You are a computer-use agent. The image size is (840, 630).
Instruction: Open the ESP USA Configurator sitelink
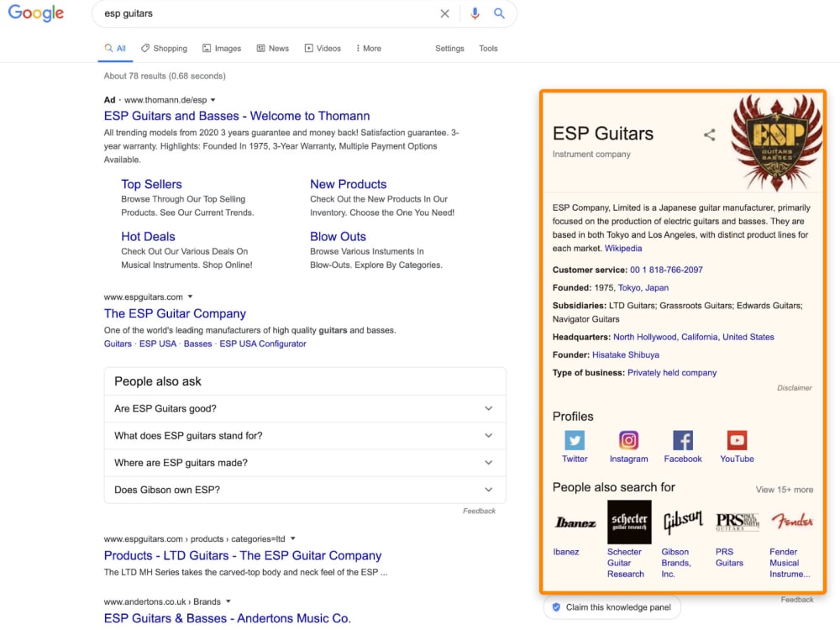click(x=263, y=344)
